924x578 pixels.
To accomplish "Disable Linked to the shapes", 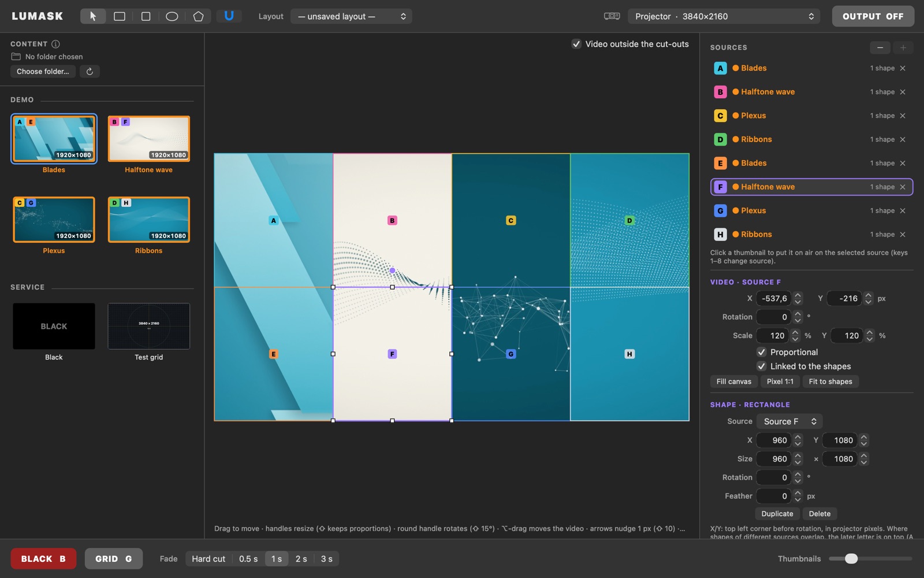I will (762, 366).
